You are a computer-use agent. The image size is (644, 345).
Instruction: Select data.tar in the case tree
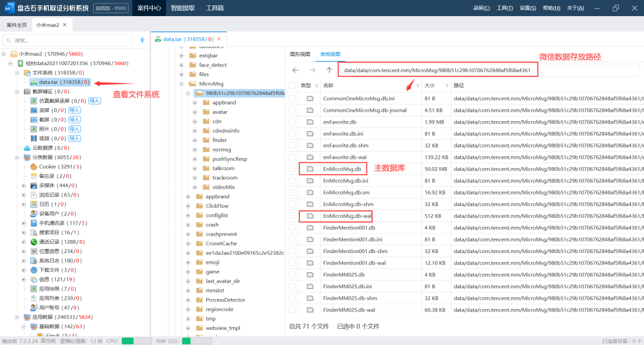60,82
